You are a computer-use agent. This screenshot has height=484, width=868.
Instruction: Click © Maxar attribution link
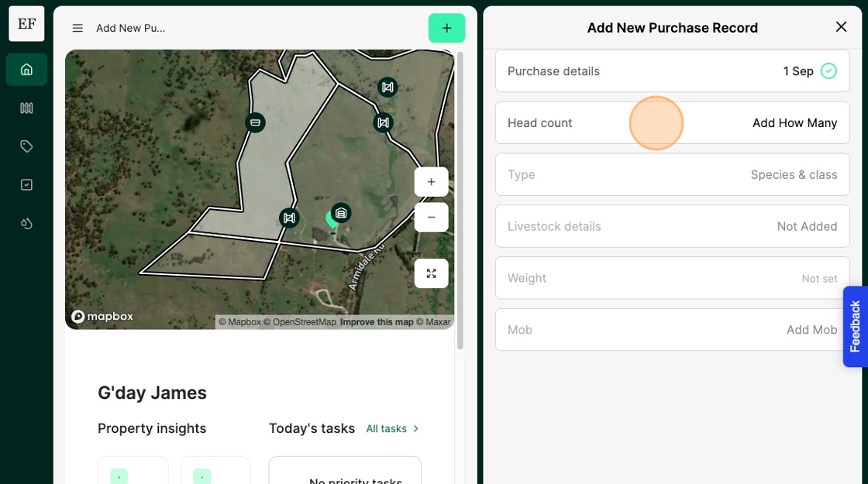point(433,322)
